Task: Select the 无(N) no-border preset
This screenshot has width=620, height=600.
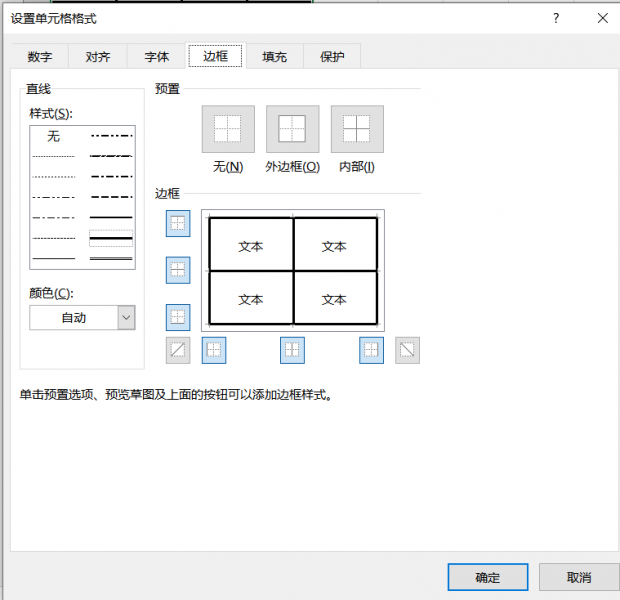Action: [x=228, y=129]
